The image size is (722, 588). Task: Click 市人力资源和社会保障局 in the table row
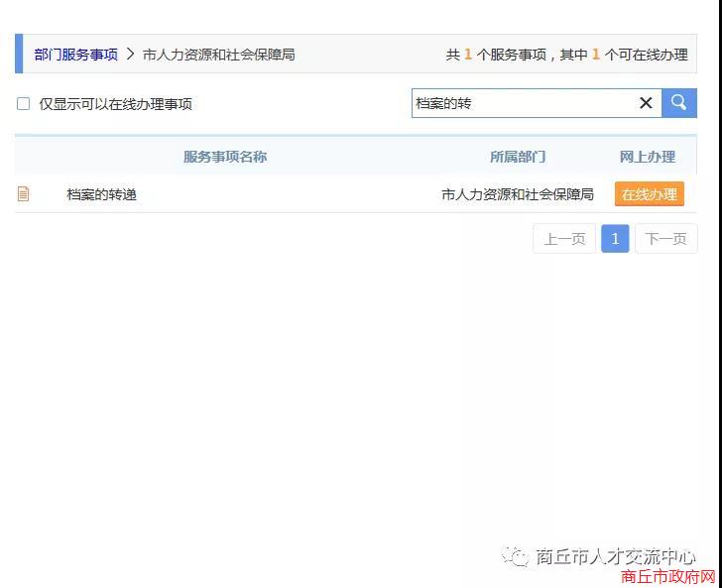518,194
